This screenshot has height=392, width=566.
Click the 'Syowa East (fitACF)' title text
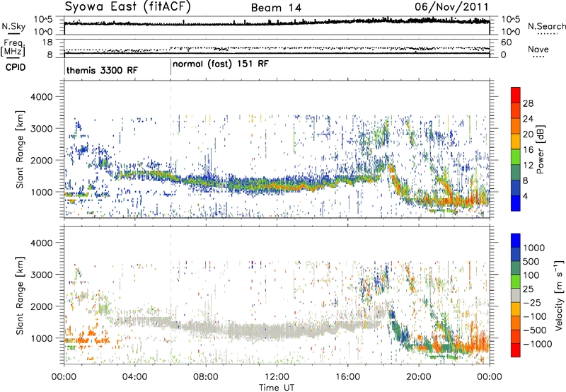pos(127,7)
